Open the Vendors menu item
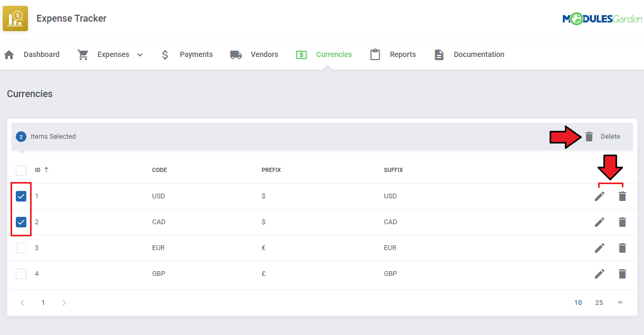The height and width of the screenshot is (335, 644). [265, 54]
